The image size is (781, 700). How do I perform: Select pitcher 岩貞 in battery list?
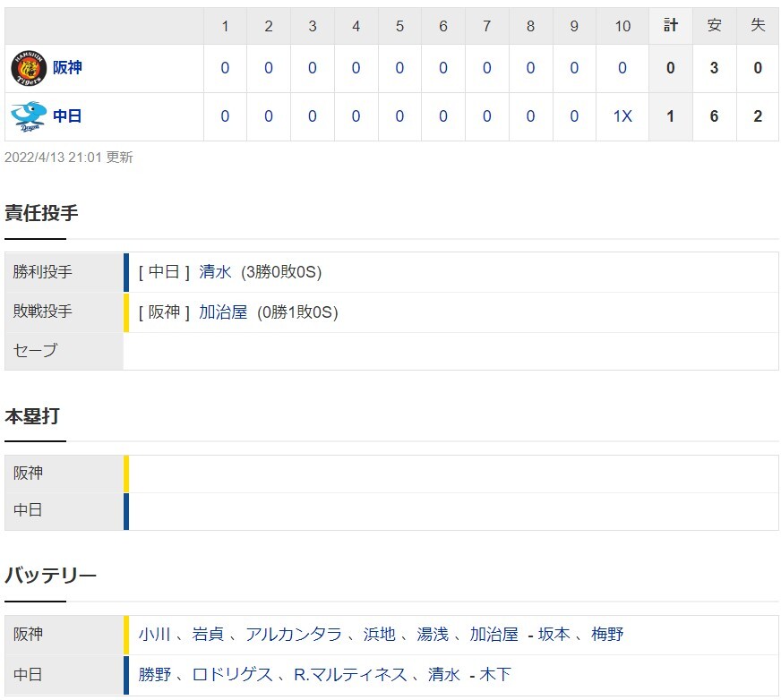coord(208,635)
